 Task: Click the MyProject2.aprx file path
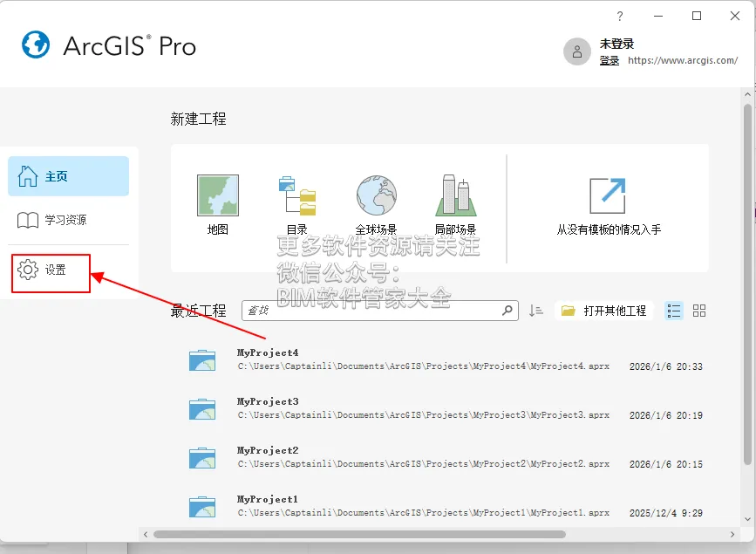click(423, 464)
